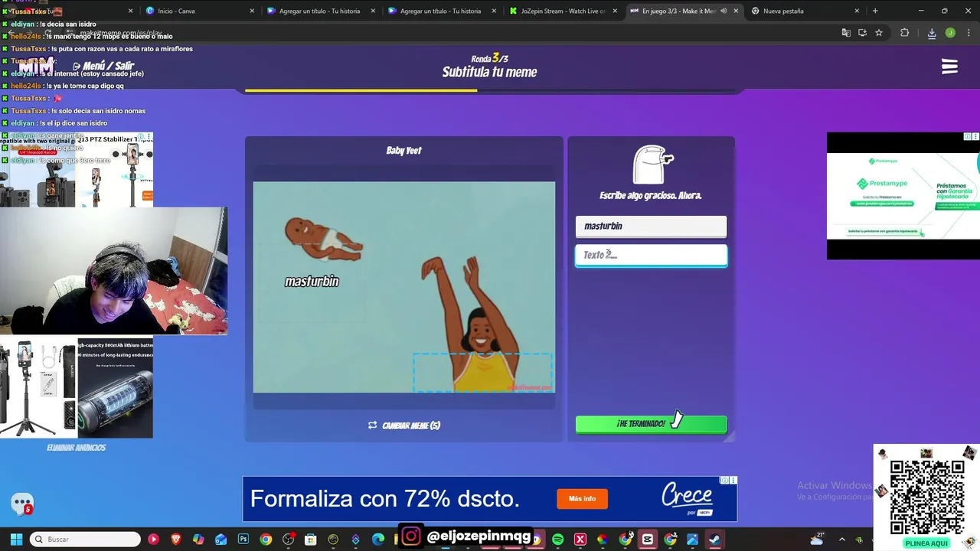Open CapCut from the taskbar
Screen dimensions: 980x551
[647, 540]
